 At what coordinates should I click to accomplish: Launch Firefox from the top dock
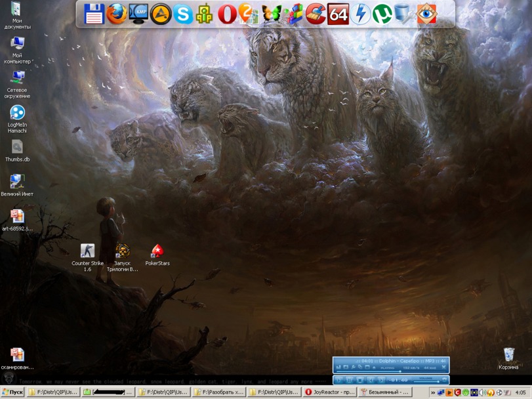(x=116, y=14)
